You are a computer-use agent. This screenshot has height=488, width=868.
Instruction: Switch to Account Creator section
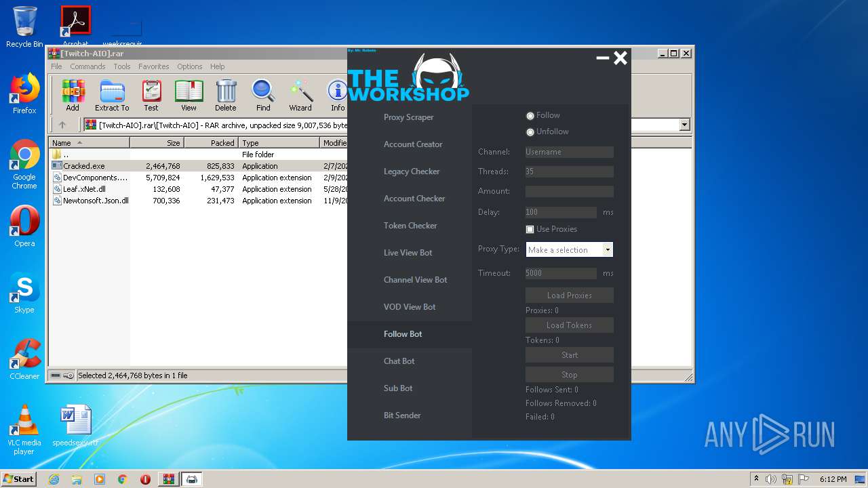(x=410, y=144)
